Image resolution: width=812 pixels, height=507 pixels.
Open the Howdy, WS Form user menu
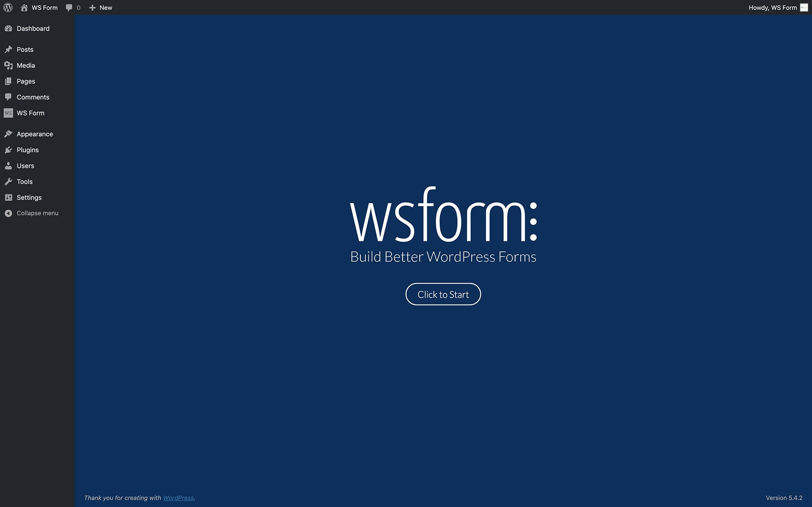coord(772,7)
